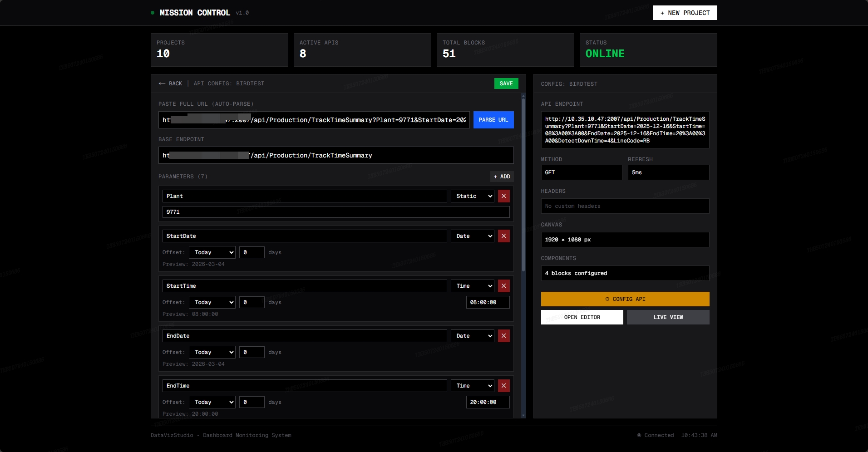
Task: Create a new project
Action: click(685, 13)
